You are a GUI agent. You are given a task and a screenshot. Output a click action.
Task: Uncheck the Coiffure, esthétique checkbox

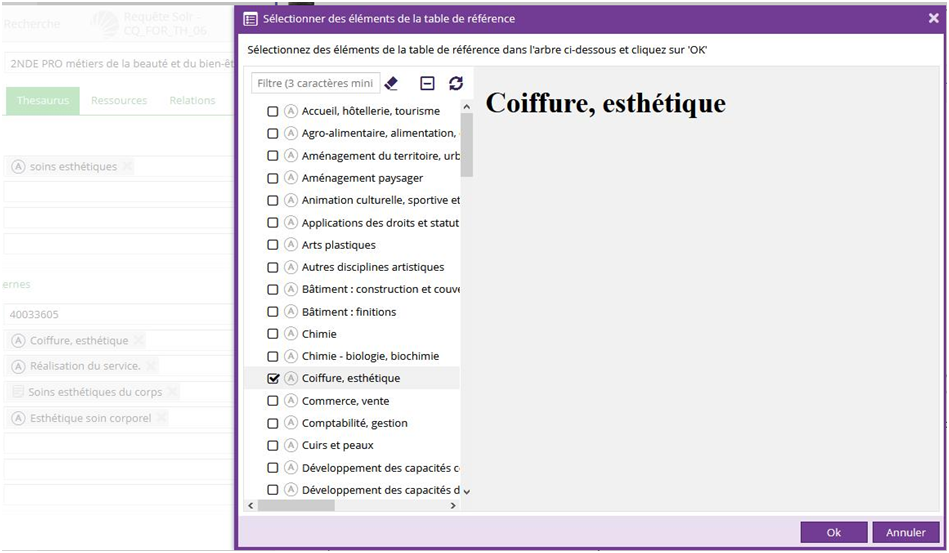click(x=273, y=379)
